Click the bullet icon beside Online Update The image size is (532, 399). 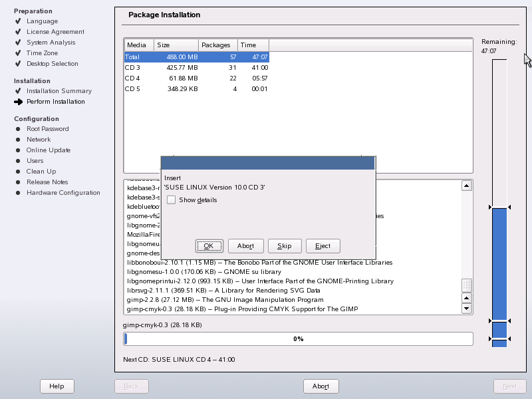(18, 150)
